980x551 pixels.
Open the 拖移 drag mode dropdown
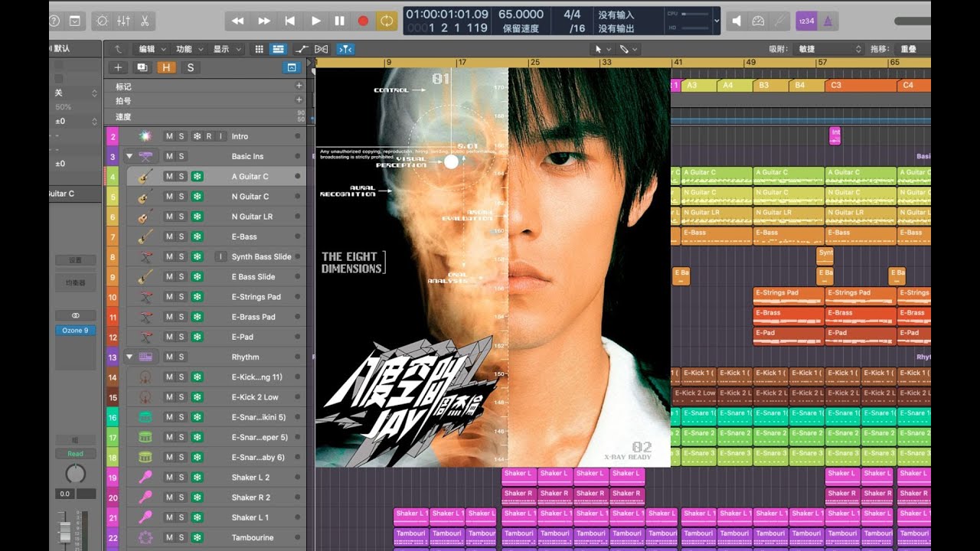(x=914, y=49)
